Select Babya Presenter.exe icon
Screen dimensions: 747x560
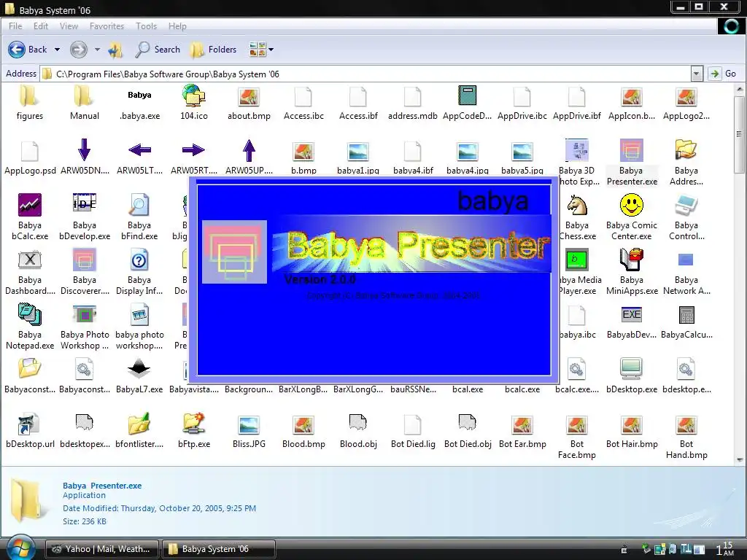632,150
